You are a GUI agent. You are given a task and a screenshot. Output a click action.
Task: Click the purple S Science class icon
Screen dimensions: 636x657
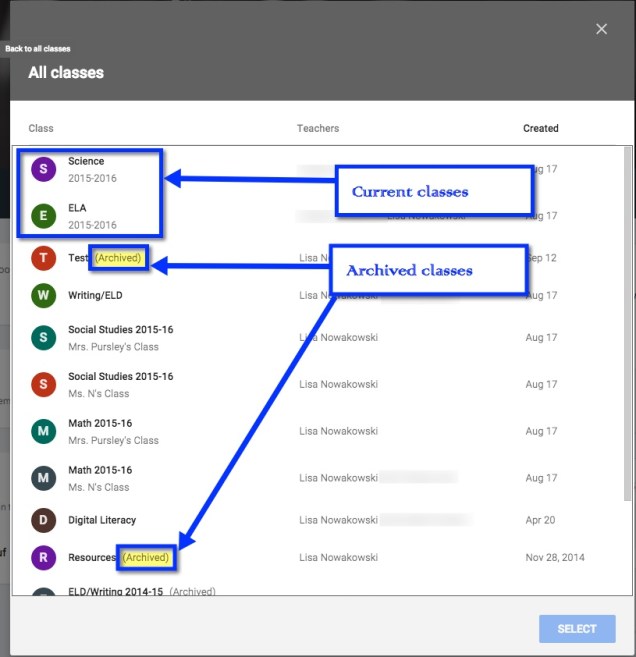43,169
